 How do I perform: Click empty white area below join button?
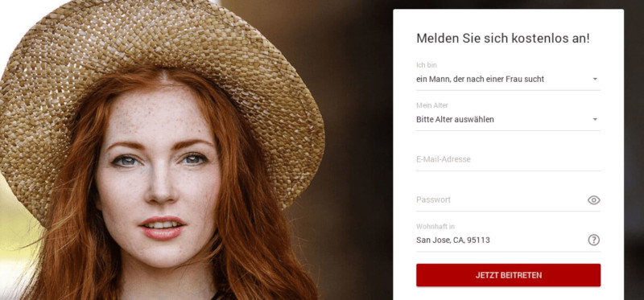(x=508, y=294)
